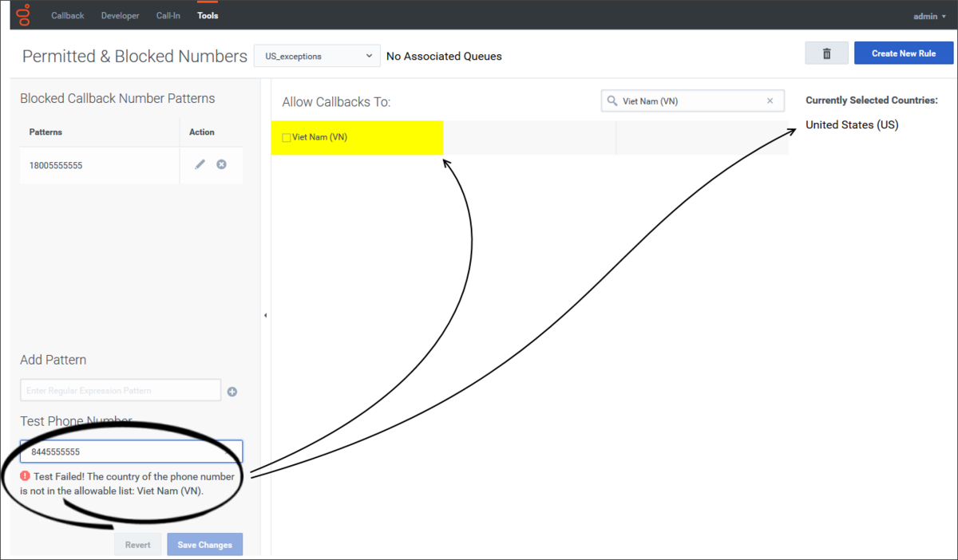Select the Tools tab
The width and height of the screenshot is (958, 560).
click(x=208, y=16)
